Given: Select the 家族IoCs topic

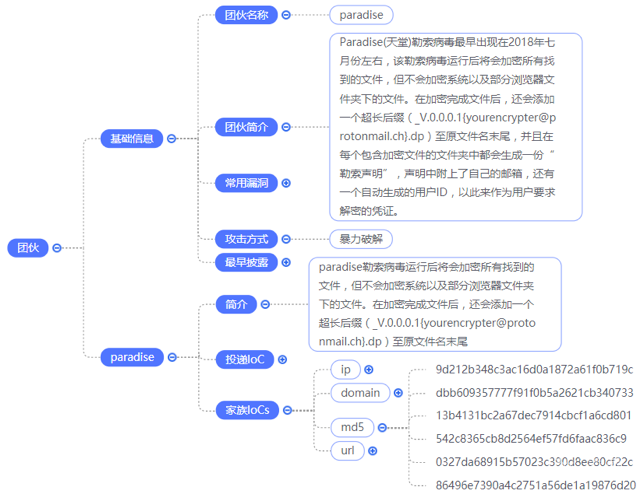Looking at the screenshot, I should (x=247, y=410).
